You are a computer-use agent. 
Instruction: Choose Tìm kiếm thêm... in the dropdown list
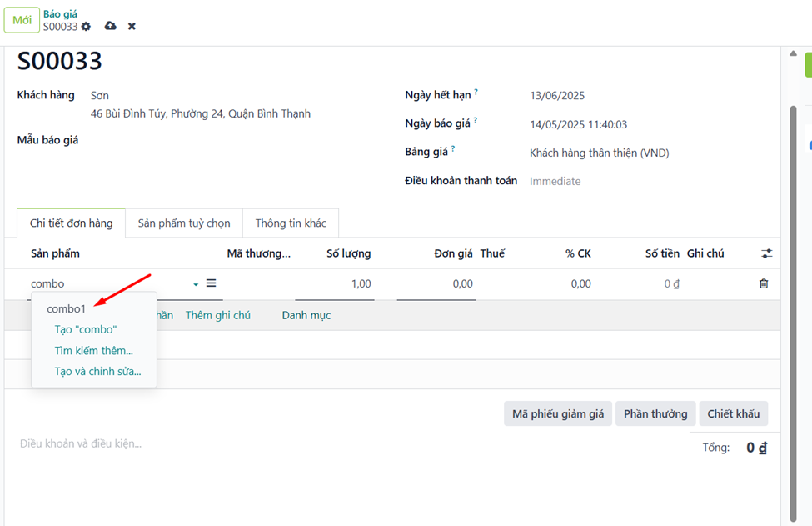94,351
